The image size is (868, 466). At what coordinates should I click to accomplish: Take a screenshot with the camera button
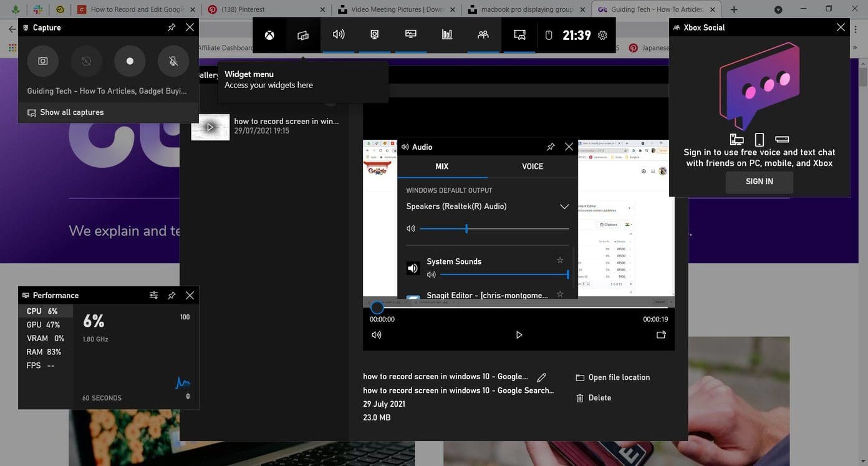tap(43, 61)
